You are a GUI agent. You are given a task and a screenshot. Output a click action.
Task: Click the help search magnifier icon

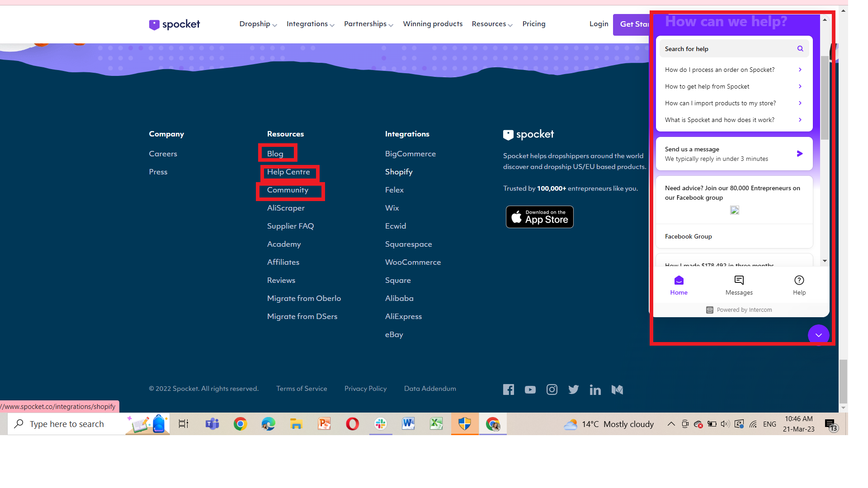tap(800, 49)
